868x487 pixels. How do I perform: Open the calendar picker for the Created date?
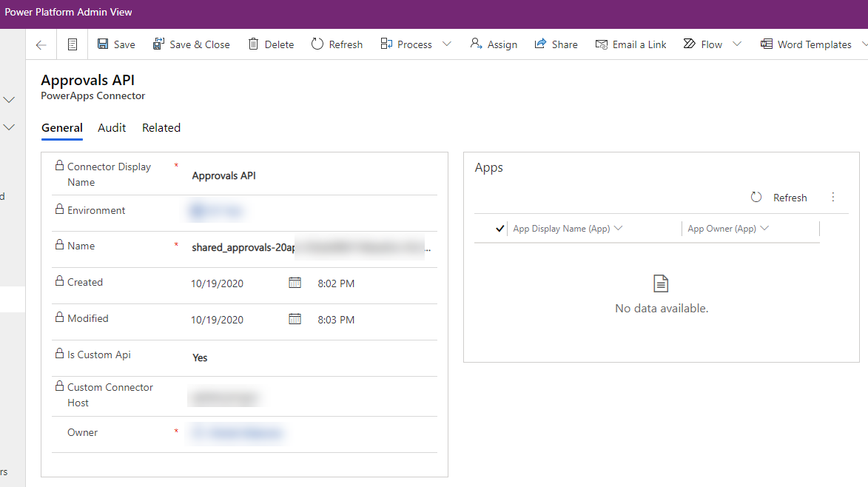[x=295, y=282]
